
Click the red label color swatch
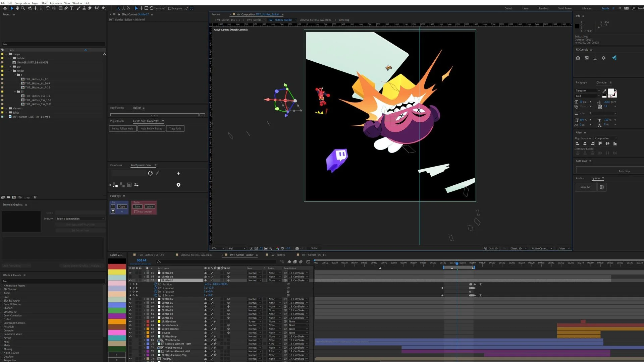117,266
